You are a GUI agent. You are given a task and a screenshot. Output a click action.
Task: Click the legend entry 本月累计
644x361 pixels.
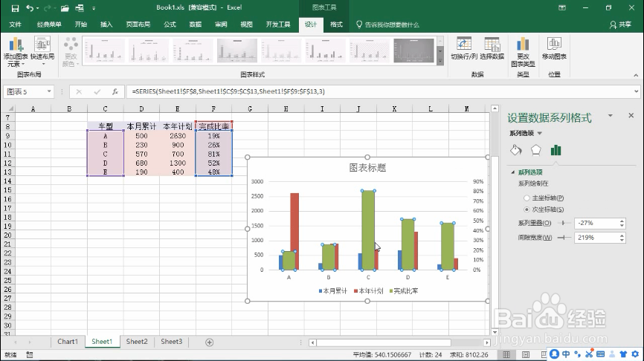pos(333,291)
